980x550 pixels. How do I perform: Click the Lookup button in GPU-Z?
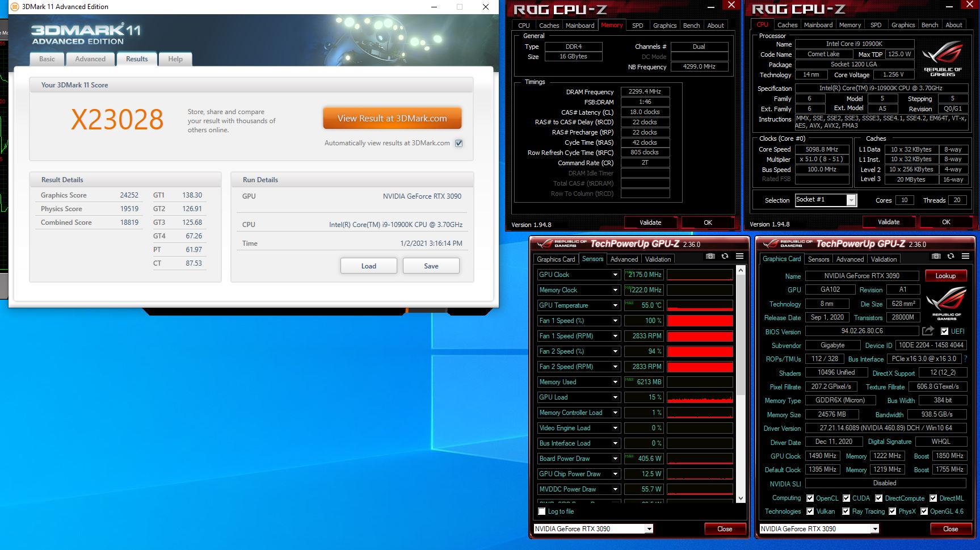pyautogui.click(x=945, y=276)
